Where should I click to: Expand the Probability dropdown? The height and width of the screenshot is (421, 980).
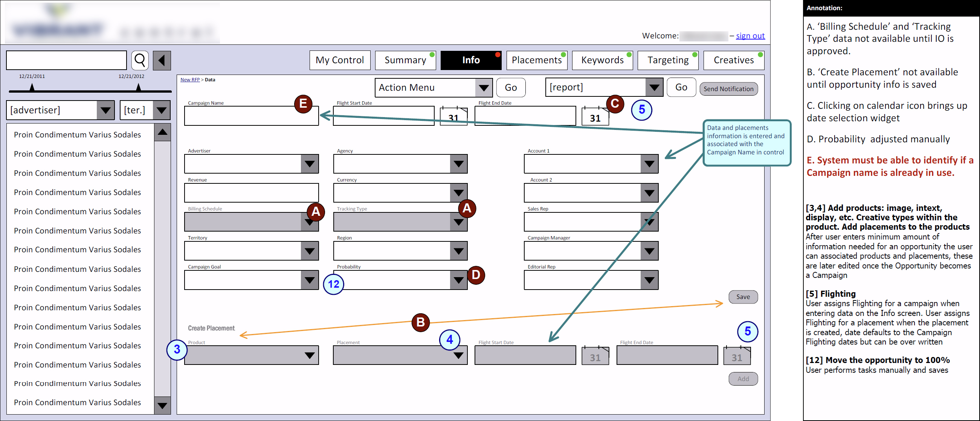point(459,280)
